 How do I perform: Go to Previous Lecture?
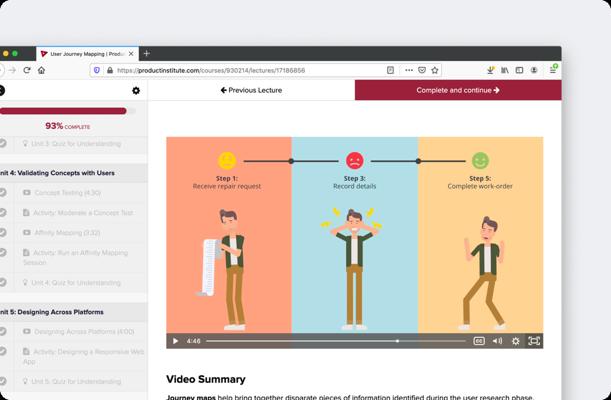point(251,90)
